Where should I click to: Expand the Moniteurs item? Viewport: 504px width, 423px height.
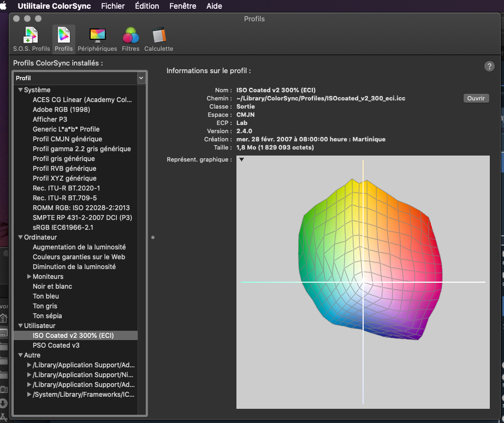(29, 277)
